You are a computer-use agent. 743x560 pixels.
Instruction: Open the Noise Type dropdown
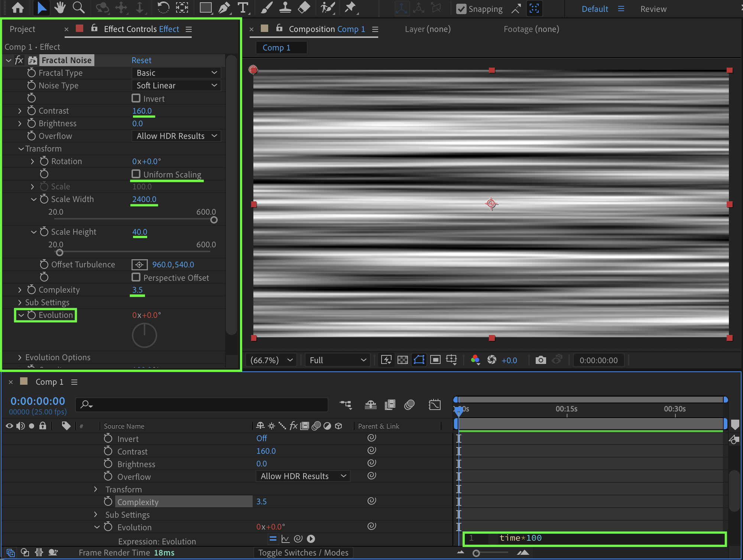tap(176, 85)
